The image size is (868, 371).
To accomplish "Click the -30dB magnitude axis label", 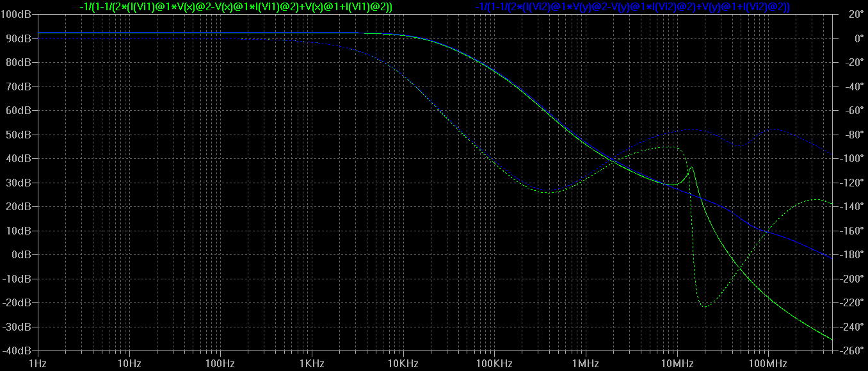I will click(17, 327).
